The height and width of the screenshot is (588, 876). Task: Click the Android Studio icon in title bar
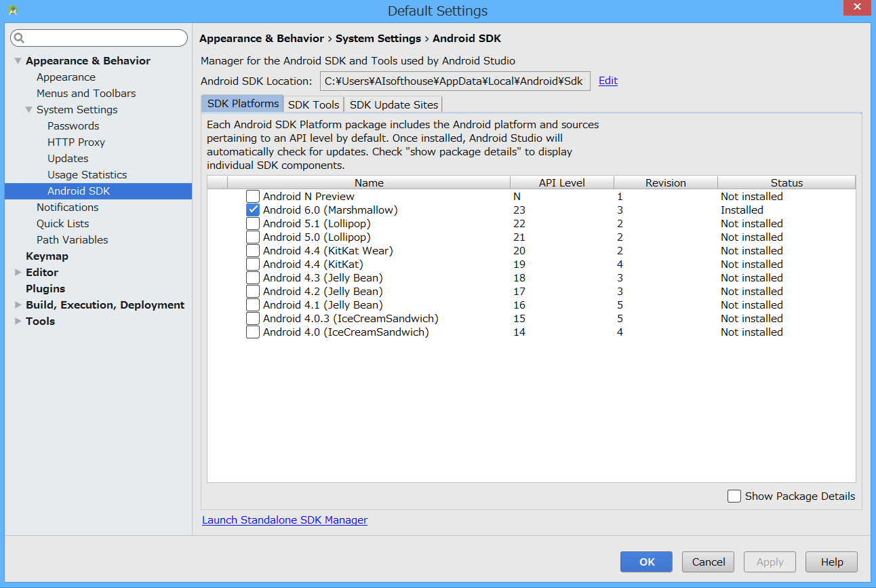(x=14, y=11)
